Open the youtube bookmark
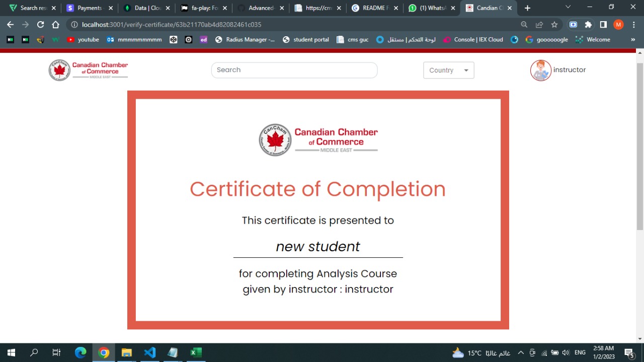 (x=83, y=39)
